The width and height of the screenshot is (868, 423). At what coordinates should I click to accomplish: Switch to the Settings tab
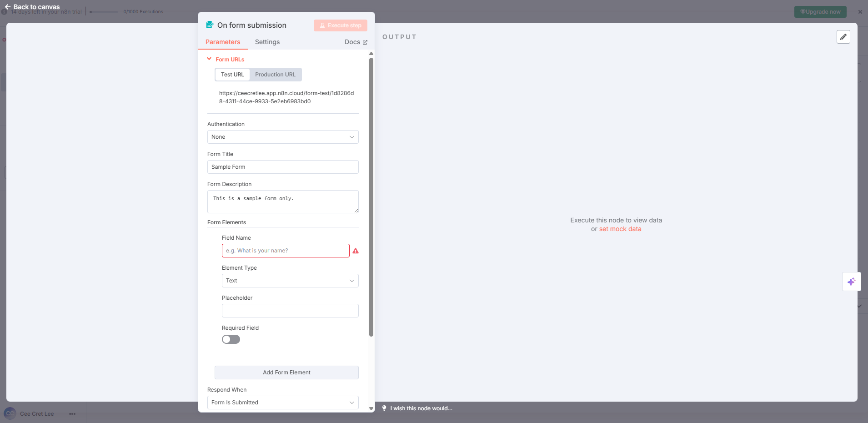pos(267,42)
